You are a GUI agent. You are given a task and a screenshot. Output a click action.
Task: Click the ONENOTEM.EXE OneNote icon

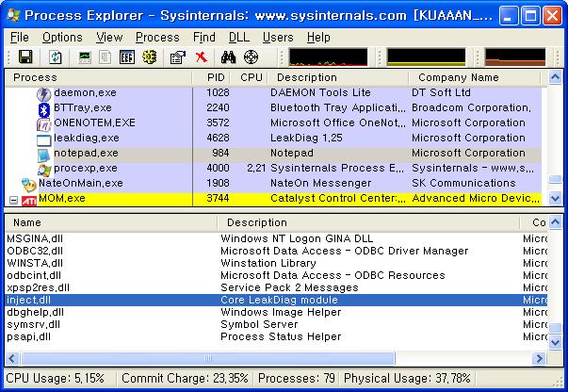click(x=44, y=124)
